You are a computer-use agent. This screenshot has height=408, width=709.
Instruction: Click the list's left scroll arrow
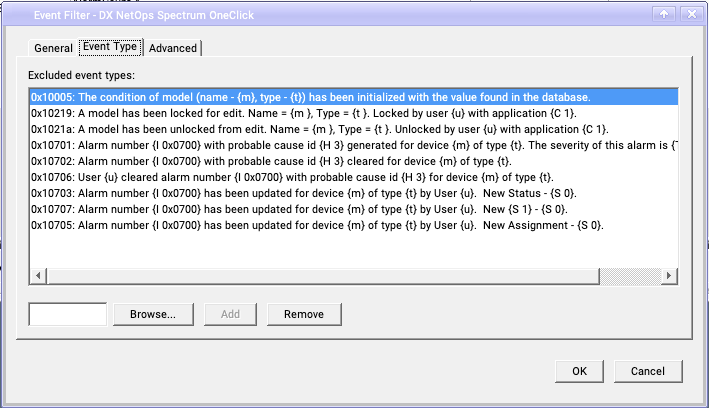[38, 275]
